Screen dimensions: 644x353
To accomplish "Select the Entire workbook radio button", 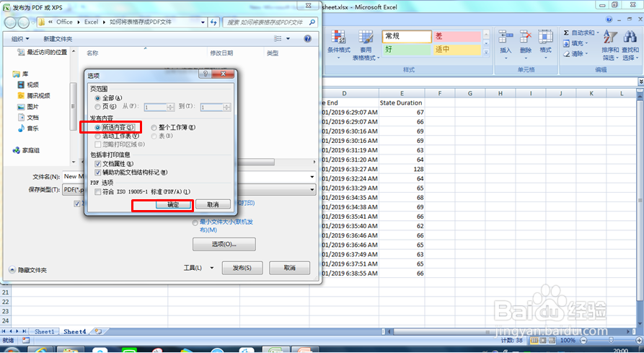I will pos(154,127).
